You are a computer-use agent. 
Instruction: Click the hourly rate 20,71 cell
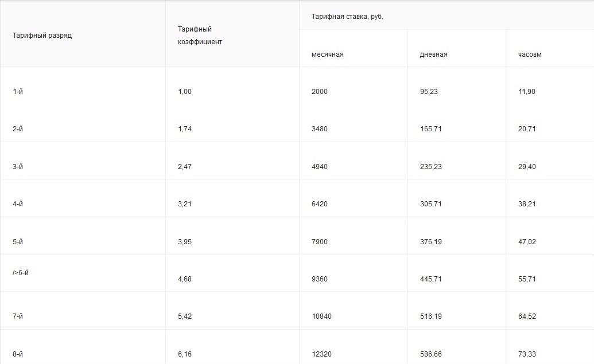527,129
